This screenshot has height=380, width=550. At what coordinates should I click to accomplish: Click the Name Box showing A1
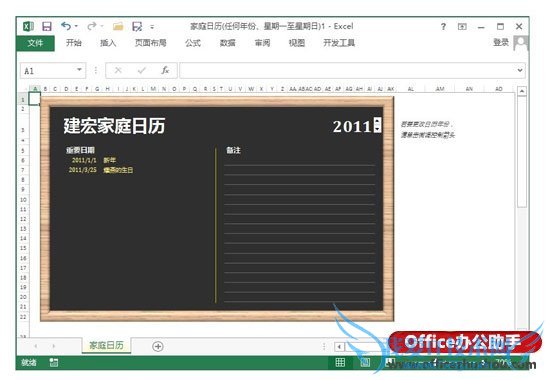(47, 71)
